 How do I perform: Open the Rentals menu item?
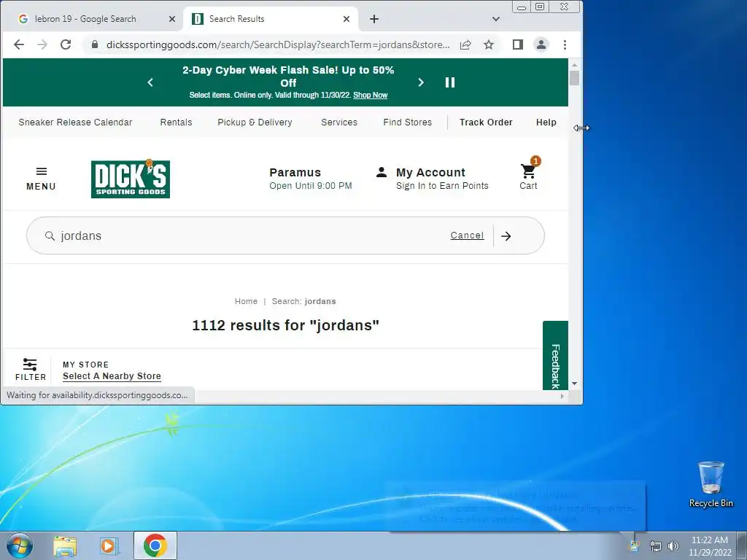click(177, 122)
